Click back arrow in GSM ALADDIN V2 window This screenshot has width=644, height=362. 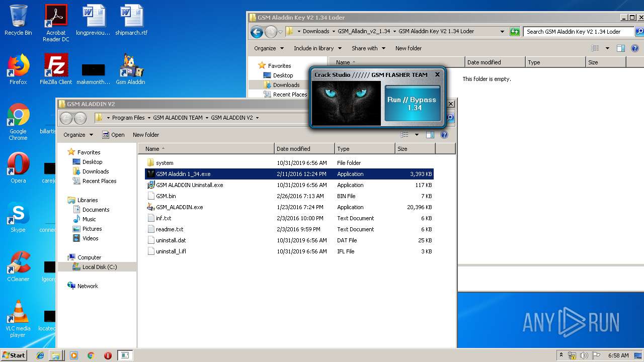67,118
